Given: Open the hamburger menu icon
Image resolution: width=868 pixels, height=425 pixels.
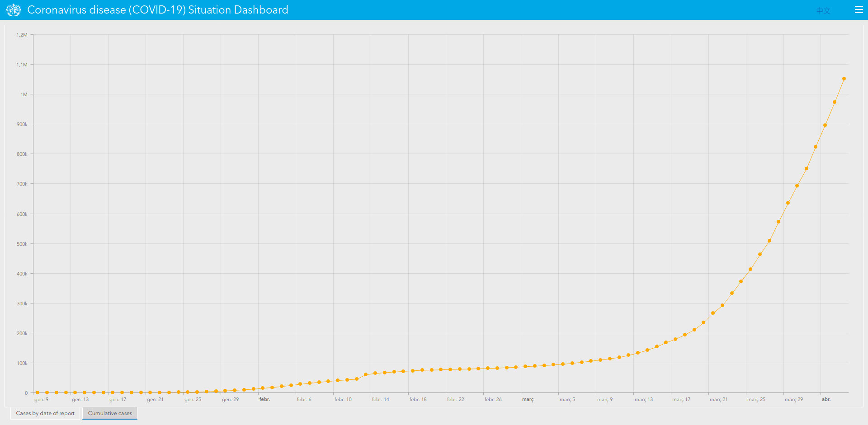Looking at the screenshot, I should (859, 10).
